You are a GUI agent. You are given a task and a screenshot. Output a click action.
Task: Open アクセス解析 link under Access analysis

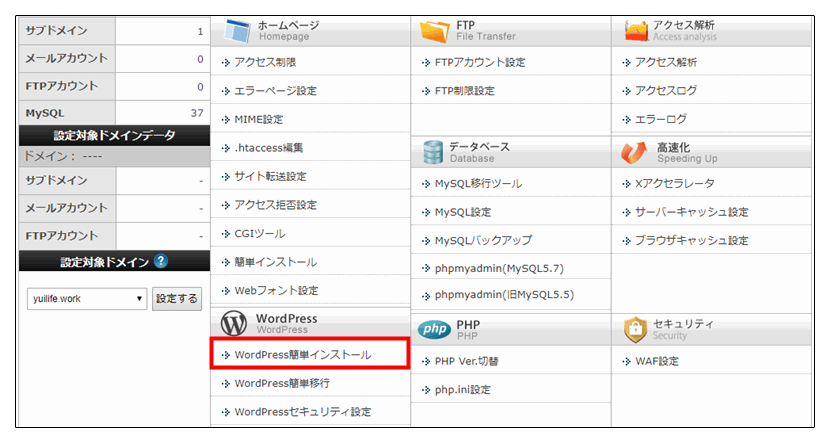666,62
